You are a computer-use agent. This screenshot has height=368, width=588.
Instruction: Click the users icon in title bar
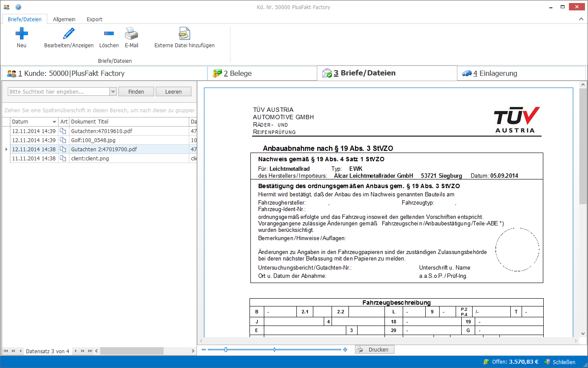7,7
